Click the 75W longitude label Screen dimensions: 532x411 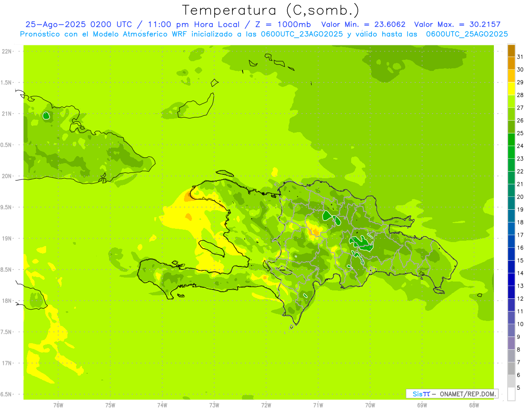tap(110, 405)
